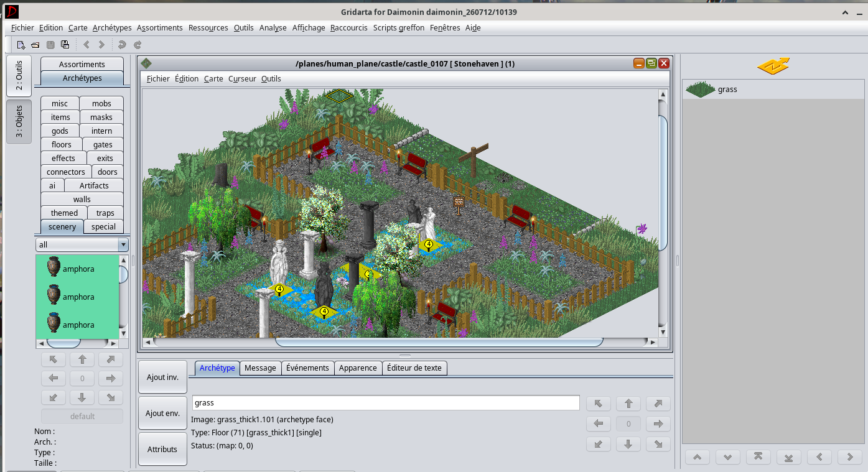
Task: Click the new map toolbar icon
Action: coord(21,45)
